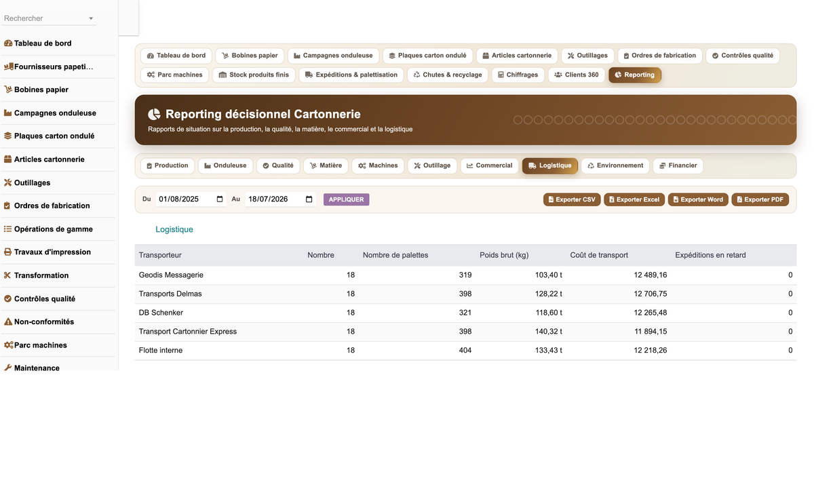This screenshot has width=814, height=504.
Task: Open Outillages in the top navigation
Action: (587, 56)
